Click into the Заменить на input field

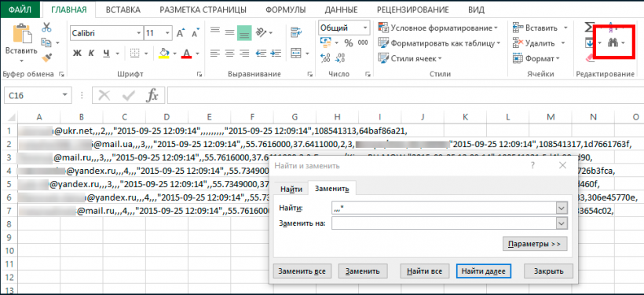coord(444,223)
